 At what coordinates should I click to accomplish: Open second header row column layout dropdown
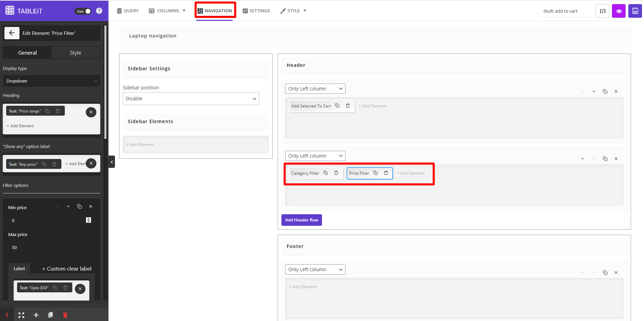tap(315, 156)
